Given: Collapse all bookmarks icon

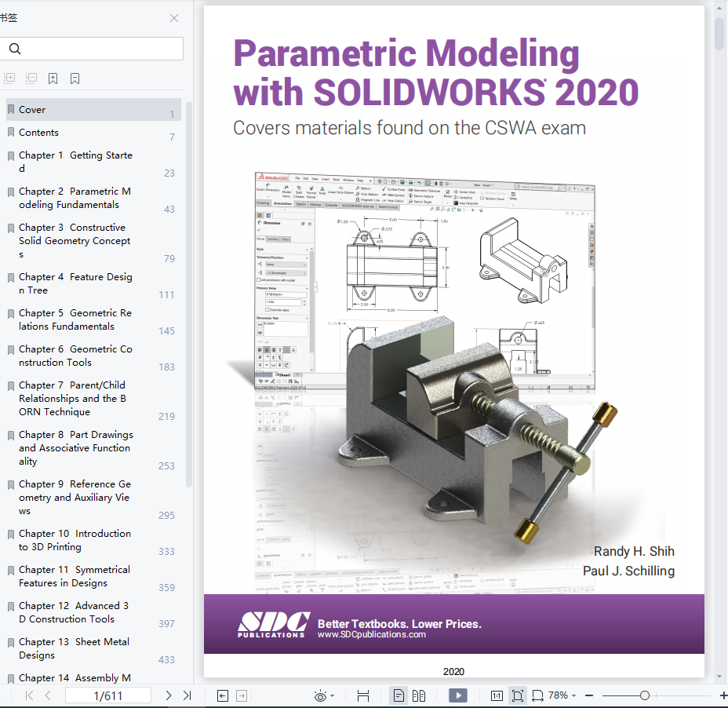Looking at the screenshot, I should pyautogui.click(x=31, y=78).
